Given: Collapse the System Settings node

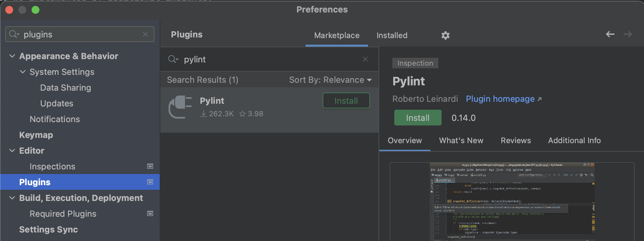Looking at the screenshot, I should (23, 72).
